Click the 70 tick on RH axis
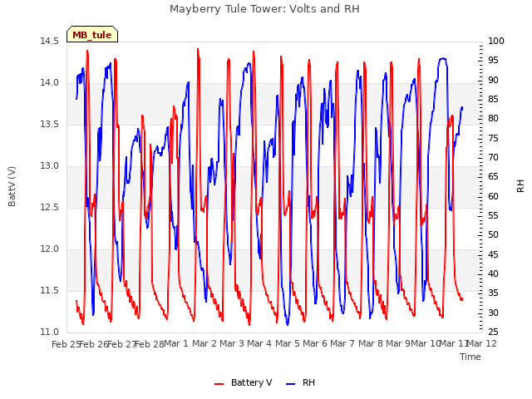The height and width of the screenshot is (399, 532). [493, 157]
